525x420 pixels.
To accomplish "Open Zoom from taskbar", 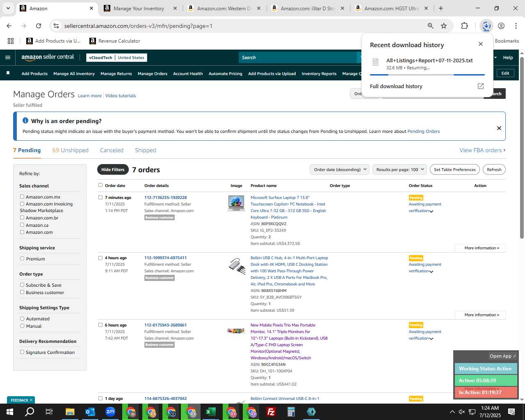I will point(110,412).
